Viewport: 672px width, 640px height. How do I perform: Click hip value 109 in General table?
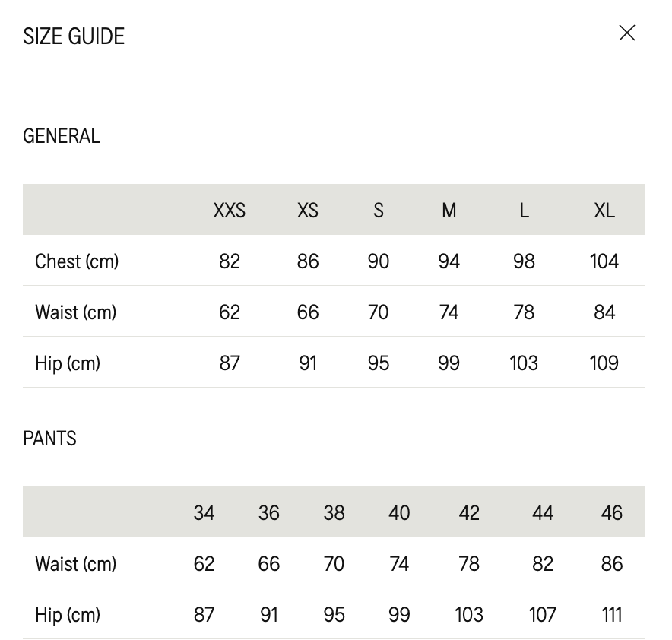point(604,363)
